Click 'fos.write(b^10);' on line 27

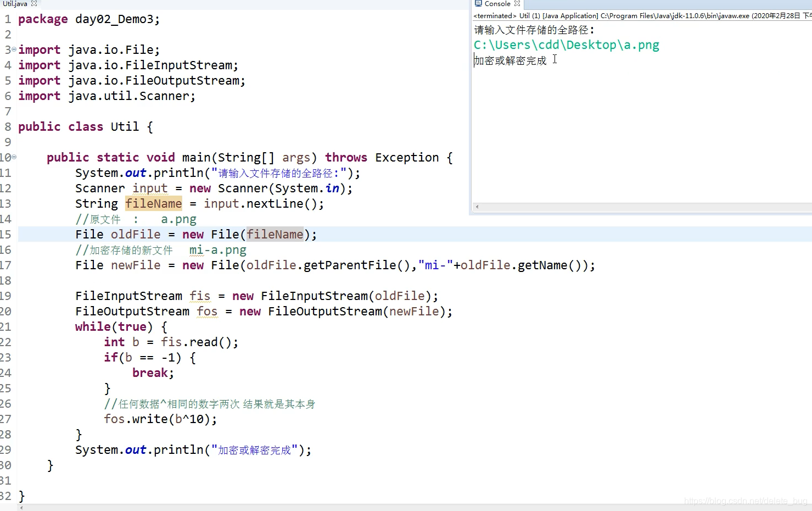(x=160, y=419)
